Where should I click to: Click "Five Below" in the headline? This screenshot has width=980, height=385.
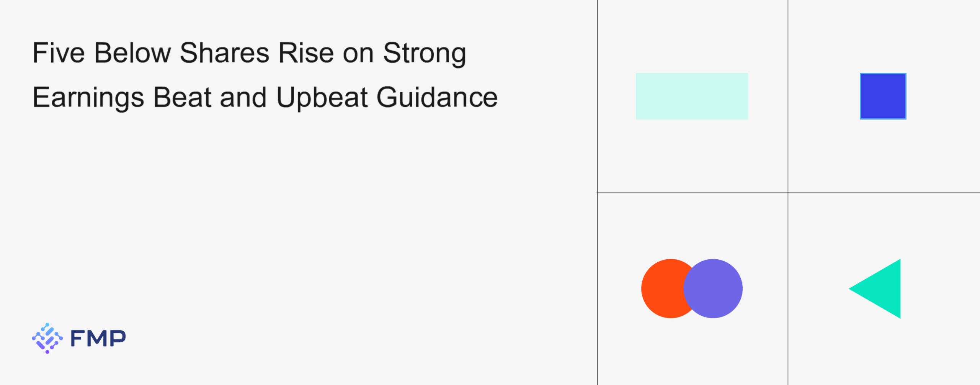[x=101, y=53]
